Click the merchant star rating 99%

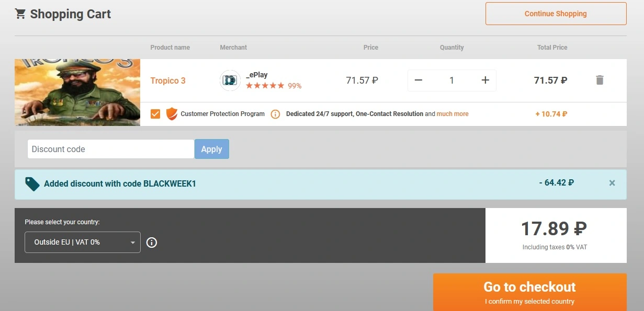(274, 86)
